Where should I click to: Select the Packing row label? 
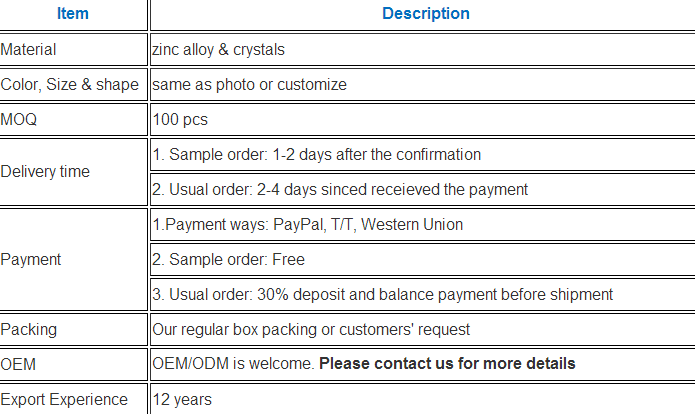coord(28,329)
